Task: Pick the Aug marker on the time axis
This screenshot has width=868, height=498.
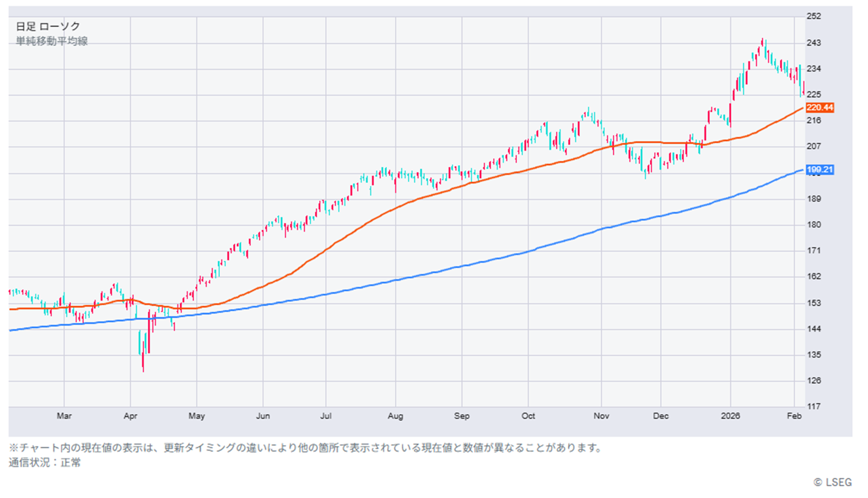Action: [395, 416]
